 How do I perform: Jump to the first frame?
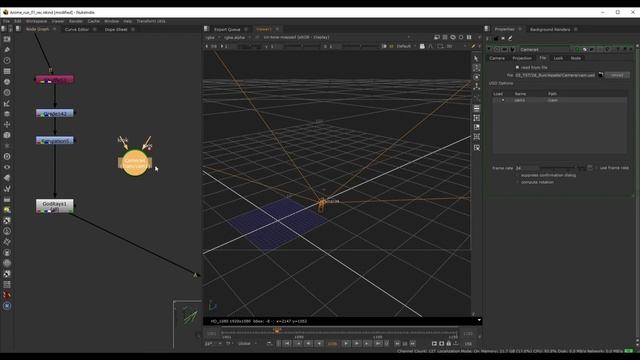(287, 344)
